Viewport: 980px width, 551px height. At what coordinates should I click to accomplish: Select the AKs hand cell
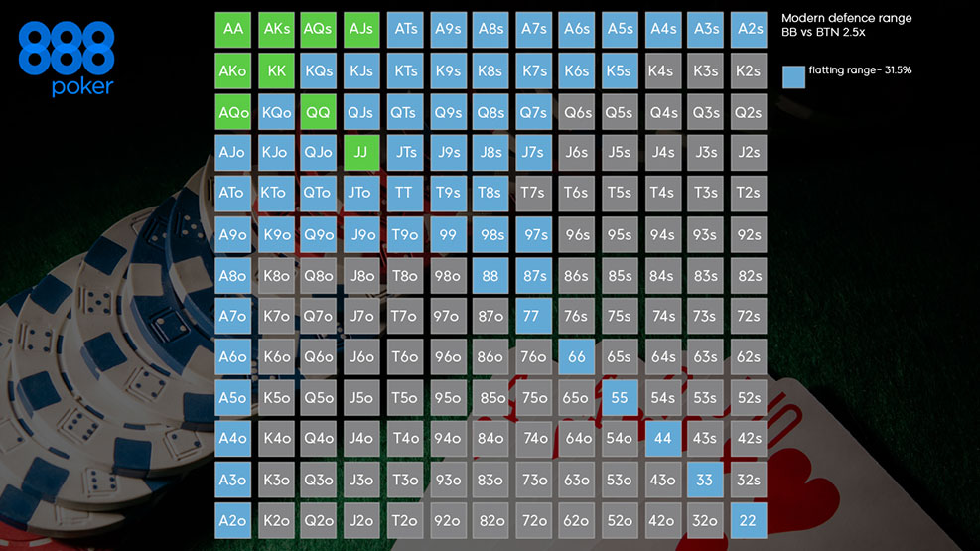277,30
